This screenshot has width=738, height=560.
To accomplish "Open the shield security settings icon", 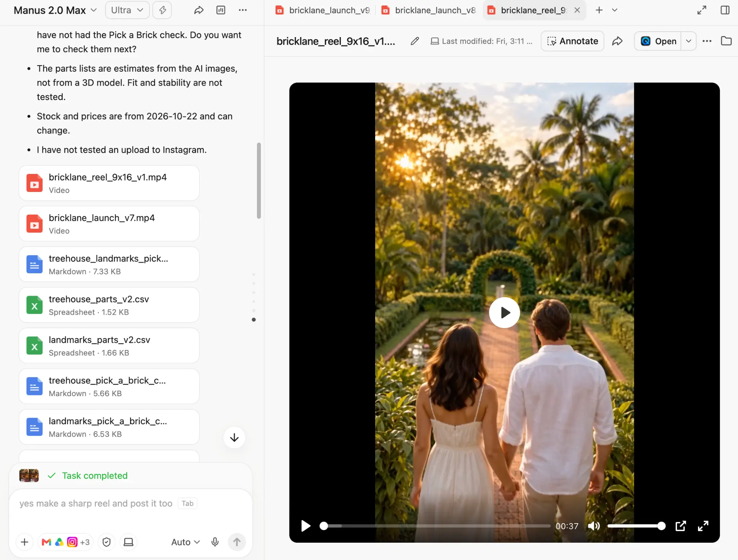I will [x=106, y=542].
